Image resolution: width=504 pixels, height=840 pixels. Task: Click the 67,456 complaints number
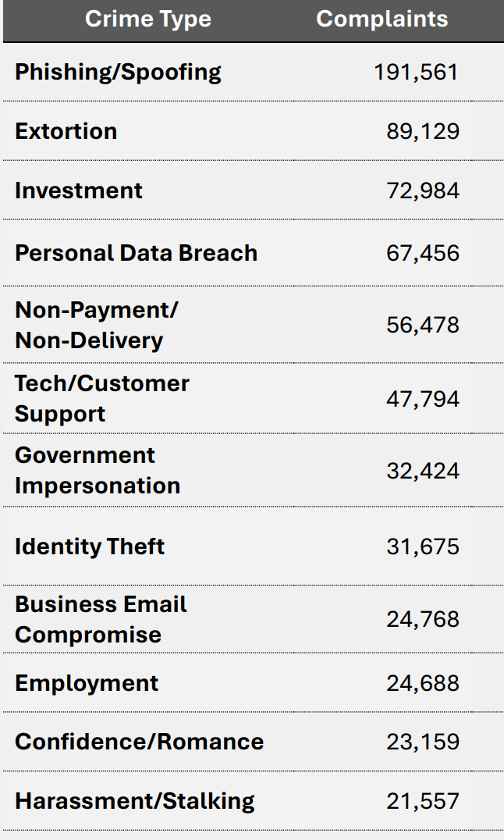(x=422, y=253)
